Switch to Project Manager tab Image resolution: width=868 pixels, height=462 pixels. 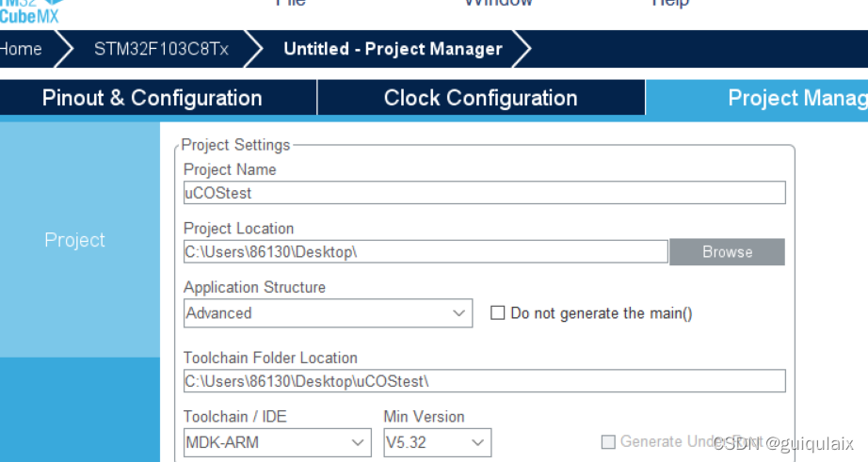(x=757, y=98)
